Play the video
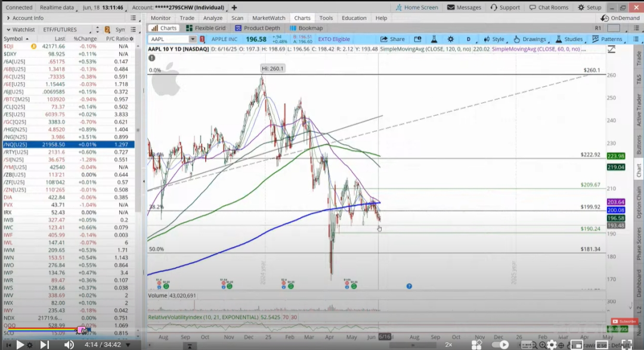 pos(20,345)
